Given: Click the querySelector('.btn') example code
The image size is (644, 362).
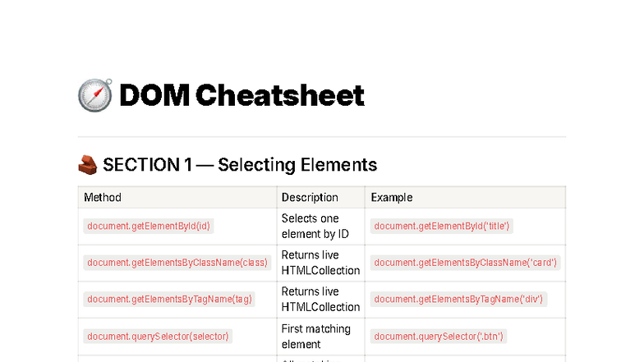Looking at the screenshot, I should [439, 337].
